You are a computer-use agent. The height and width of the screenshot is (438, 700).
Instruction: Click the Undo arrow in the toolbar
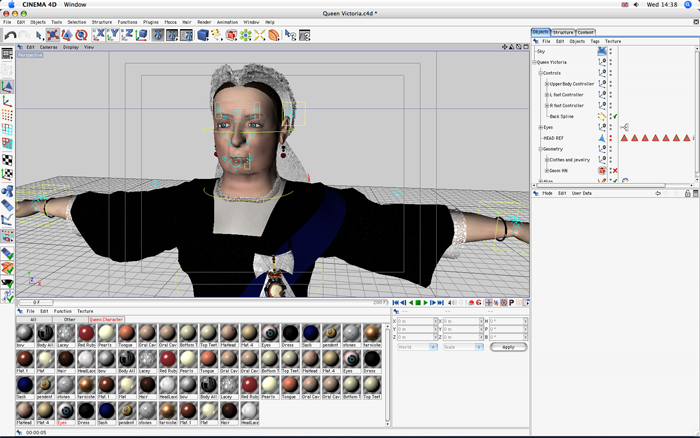pyautogui.click(x=10, y=35)
